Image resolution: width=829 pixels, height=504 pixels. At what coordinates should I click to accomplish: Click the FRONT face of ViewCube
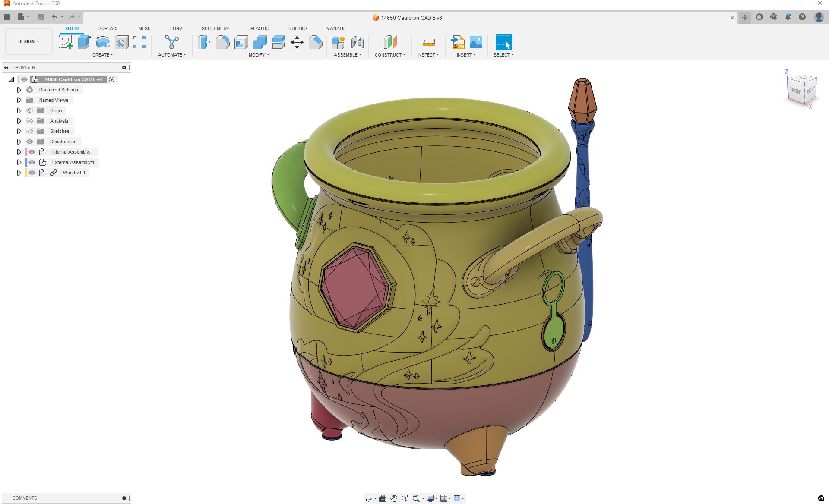pos(795,91)
